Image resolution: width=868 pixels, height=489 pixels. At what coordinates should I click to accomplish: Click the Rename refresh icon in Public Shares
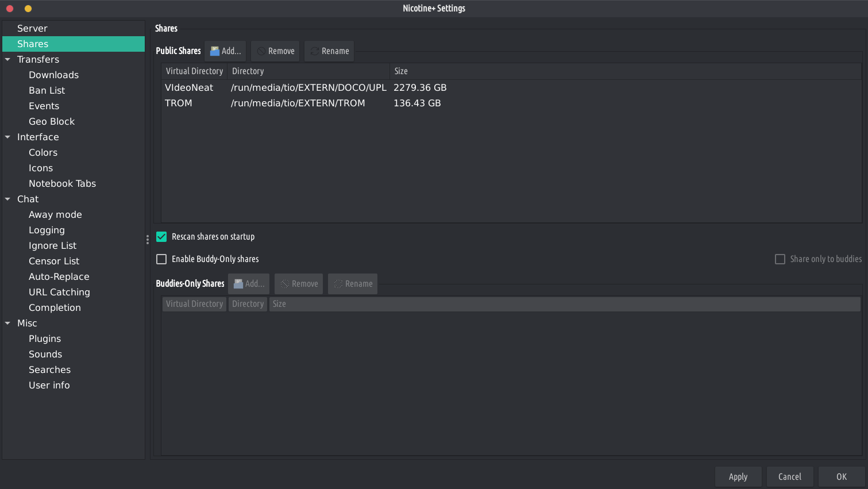pos(315,51)
